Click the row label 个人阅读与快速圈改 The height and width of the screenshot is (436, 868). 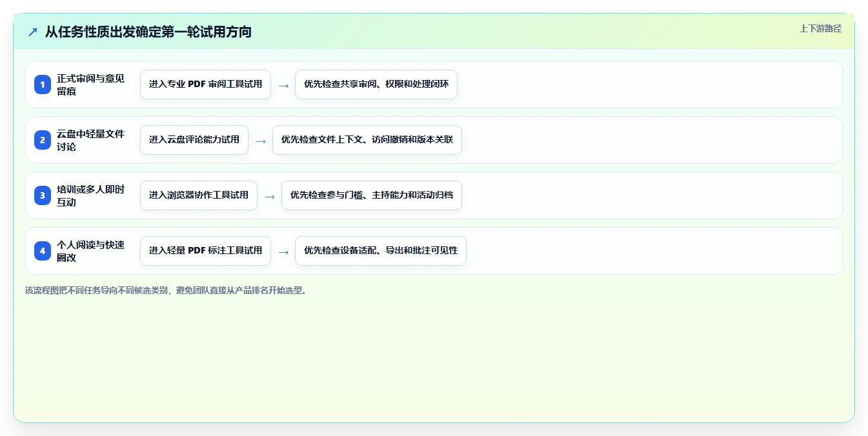90,251
